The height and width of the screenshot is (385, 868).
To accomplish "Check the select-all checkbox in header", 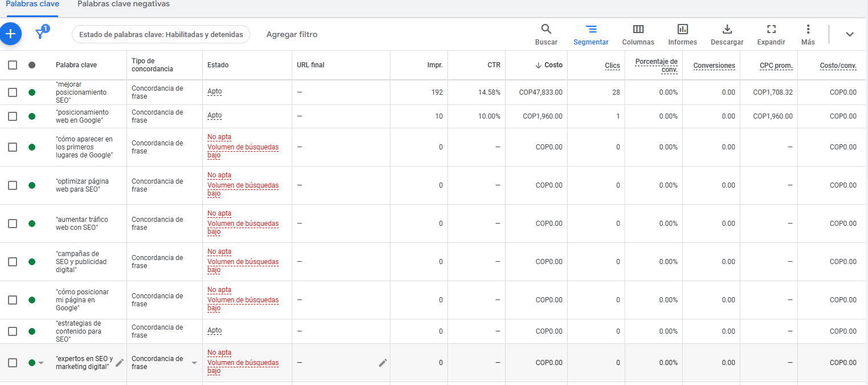I will pos(13,65).
